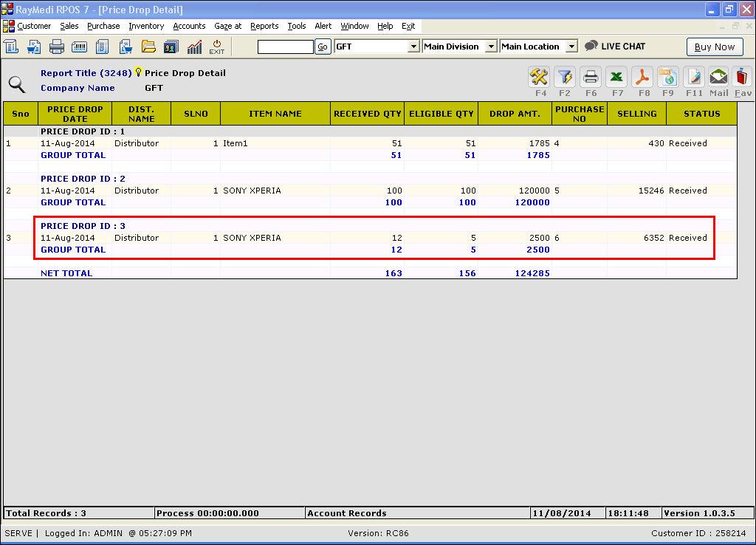Click the red EXIT power icon
This screenshot has height=545, width=756.
[x=216, y=47]
